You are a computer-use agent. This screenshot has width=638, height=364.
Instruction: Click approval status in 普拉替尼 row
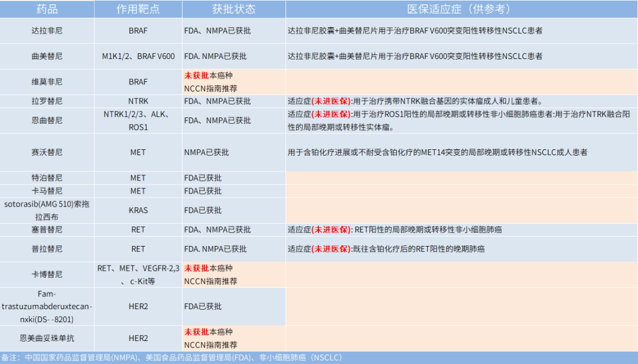click(215, 248)
